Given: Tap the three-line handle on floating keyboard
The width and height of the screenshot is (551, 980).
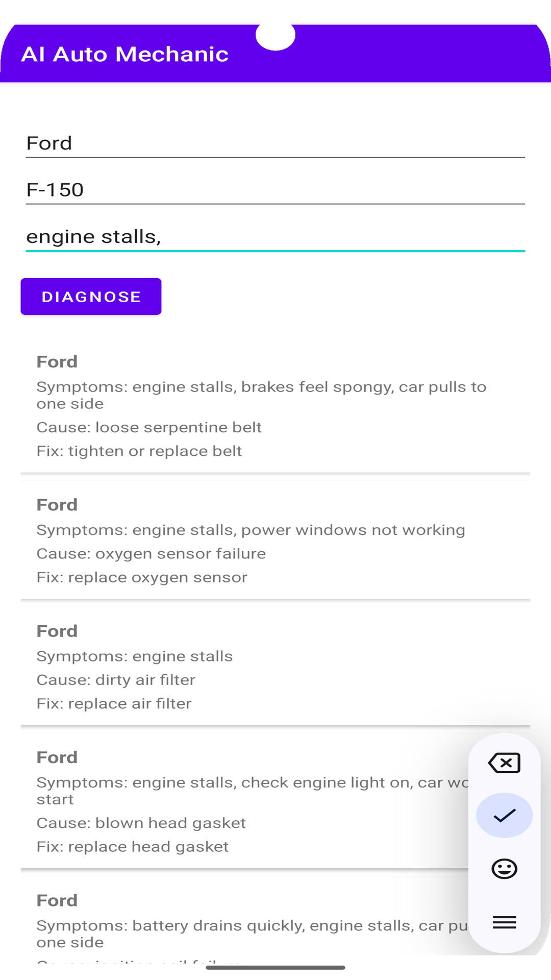Looking at the screenshot, I should click(504, 922).
